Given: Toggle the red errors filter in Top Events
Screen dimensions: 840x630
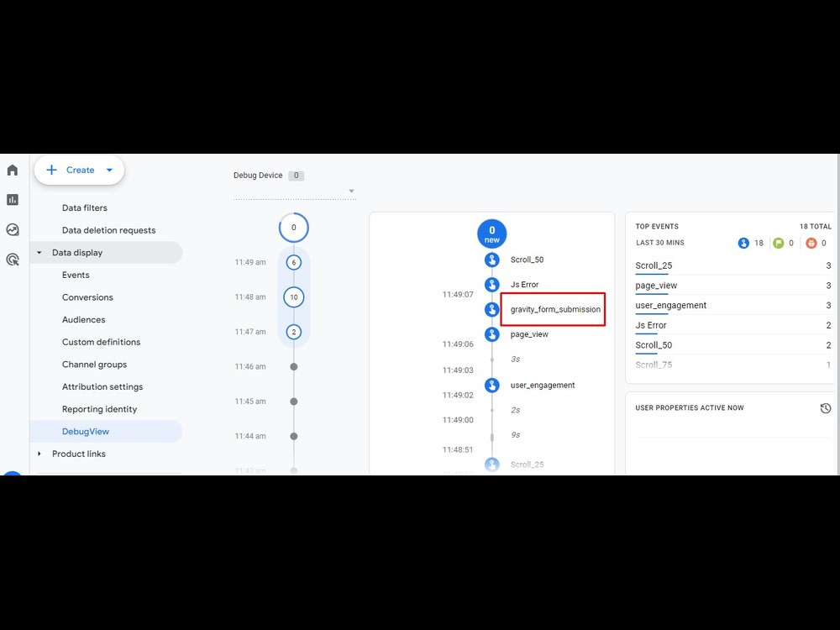Looking at the screenshot, I should [811, 243].
